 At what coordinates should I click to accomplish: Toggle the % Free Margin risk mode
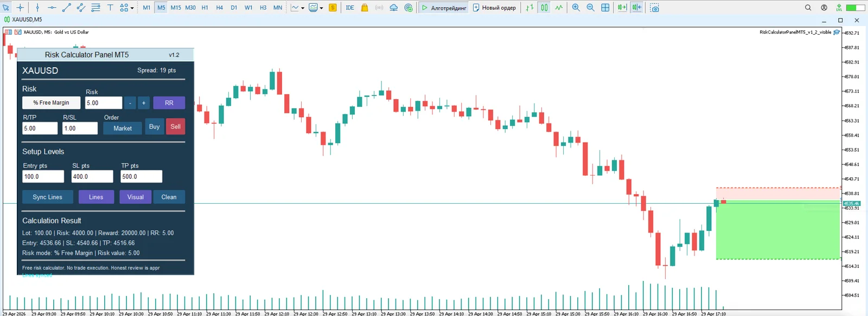[x=51, y=102]
